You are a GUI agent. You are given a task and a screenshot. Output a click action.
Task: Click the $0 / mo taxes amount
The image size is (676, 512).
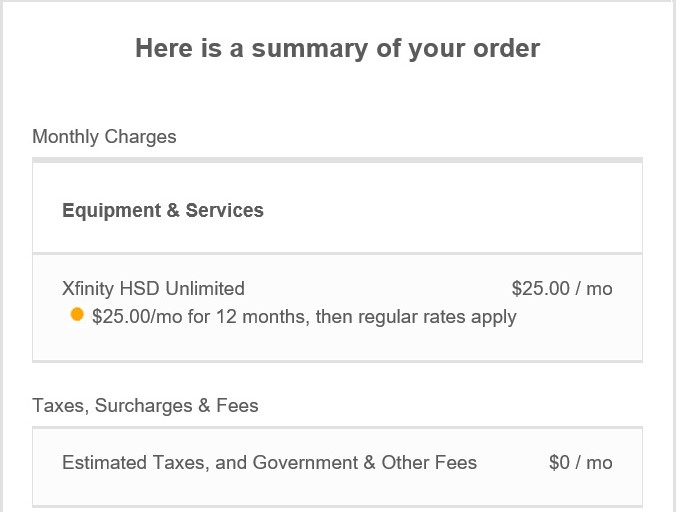click(580, 463)
